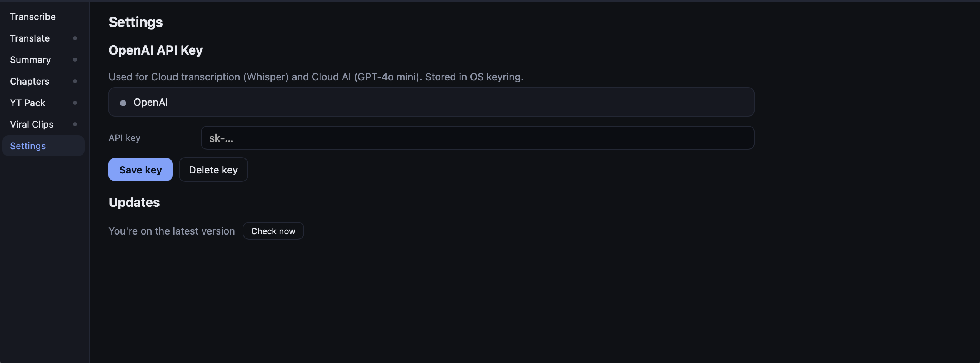
Task: Switch to the Transcribe section
Action: point(33,17)
